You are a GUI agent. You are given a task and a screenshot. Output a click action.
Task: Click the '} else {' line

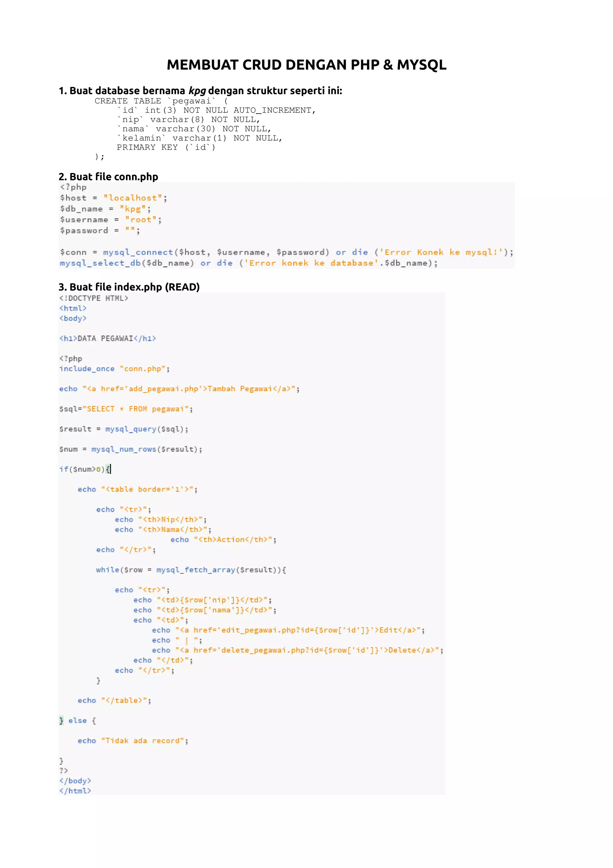coord(78,721)
